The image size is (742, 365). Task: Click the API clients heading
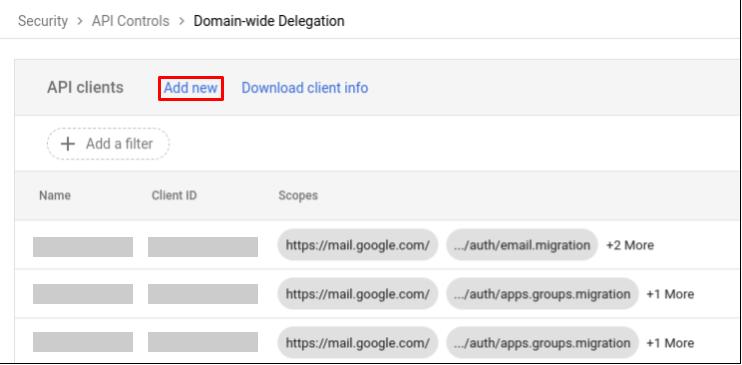[85, 88]
